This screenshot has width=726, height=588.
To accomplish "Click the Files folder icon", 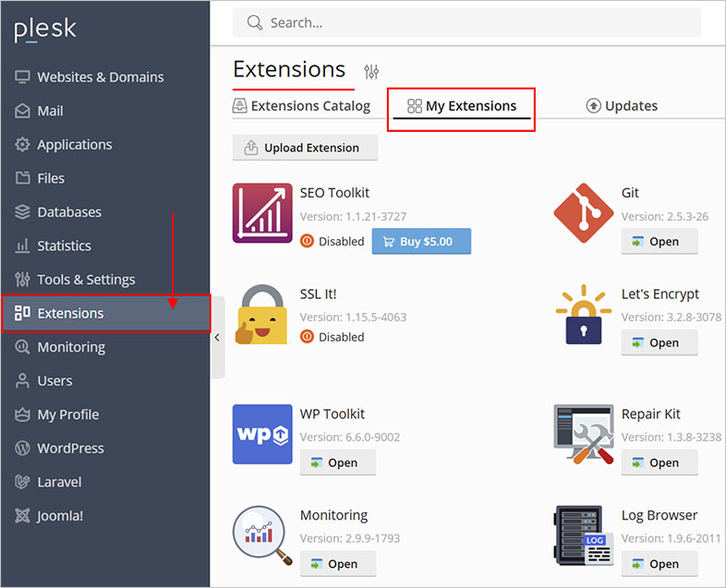I will pos(22,178).
